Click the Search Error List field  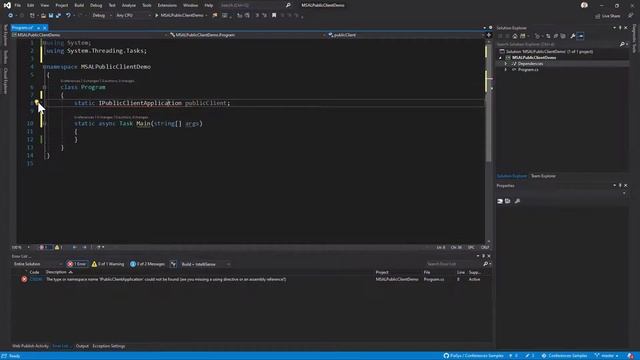pos(454,264)
